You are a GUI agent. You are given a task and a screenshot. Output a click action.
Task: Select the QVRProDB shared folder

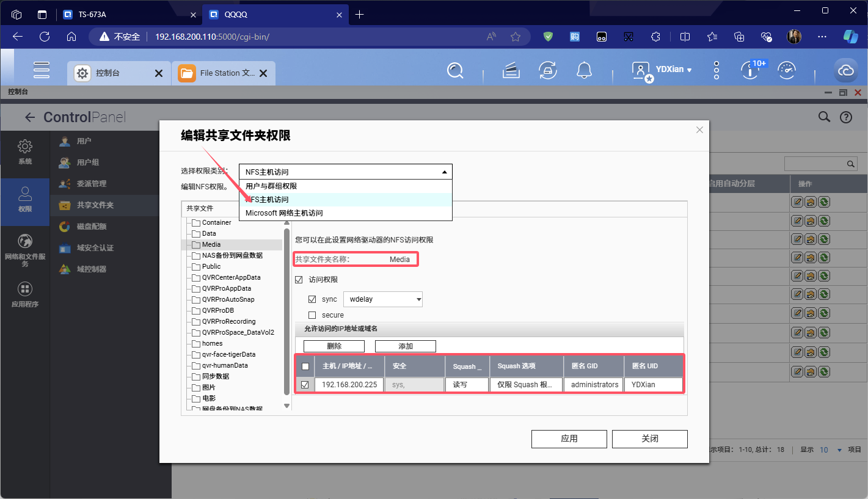(218, 310)
